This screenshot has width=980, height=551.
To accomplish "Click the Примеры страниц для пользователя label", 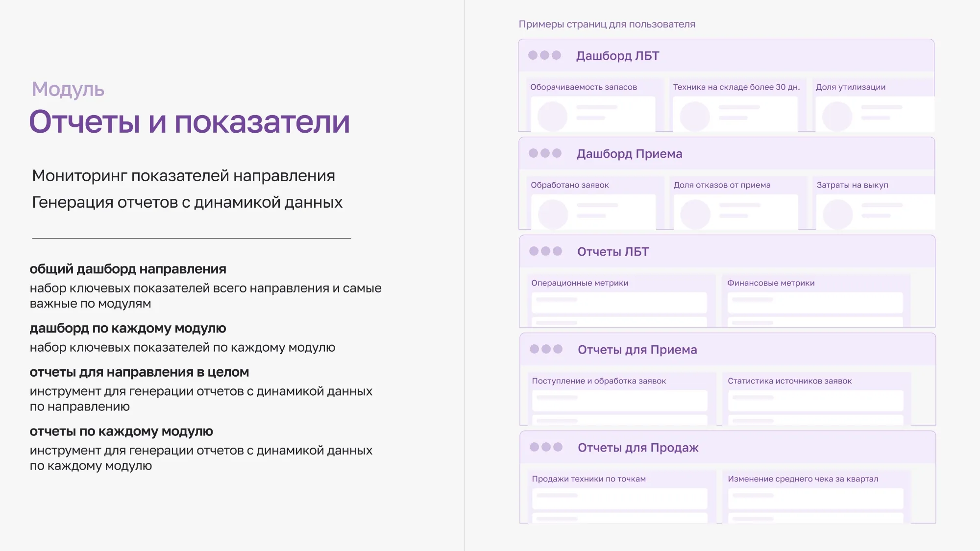I will coord(608,23).
